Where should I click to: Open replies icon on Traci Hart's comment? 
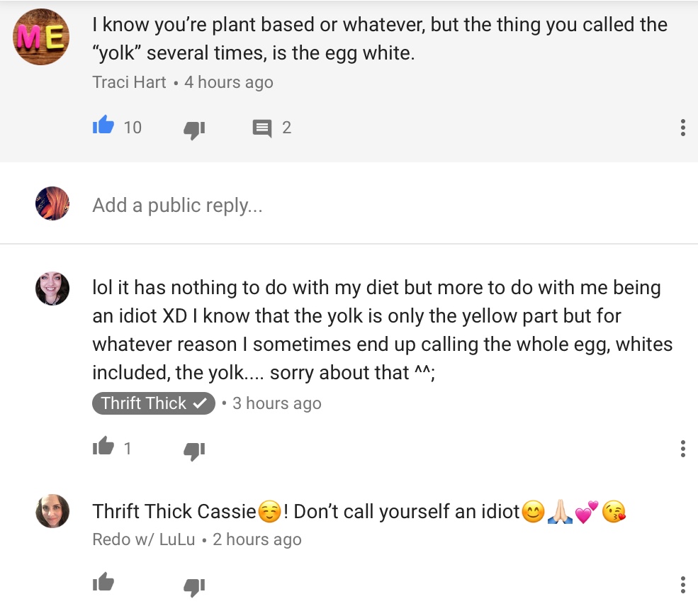[x=262, y=128]
